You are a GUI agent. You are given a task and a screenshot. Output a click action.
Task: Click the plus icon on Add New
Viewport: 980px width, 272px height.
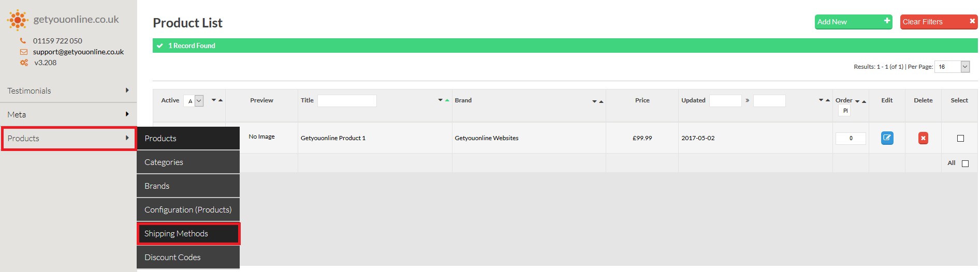pos(887,21)
